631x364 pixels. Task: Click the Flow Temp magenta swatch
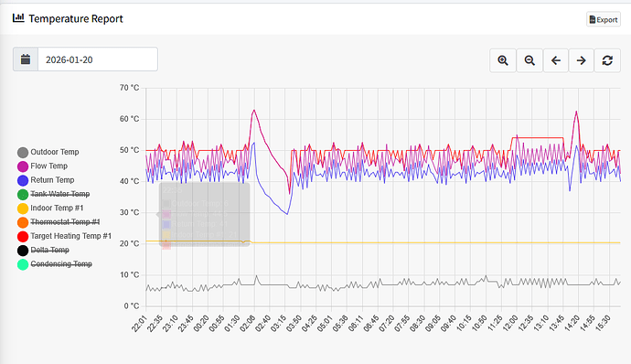(23, 166)
